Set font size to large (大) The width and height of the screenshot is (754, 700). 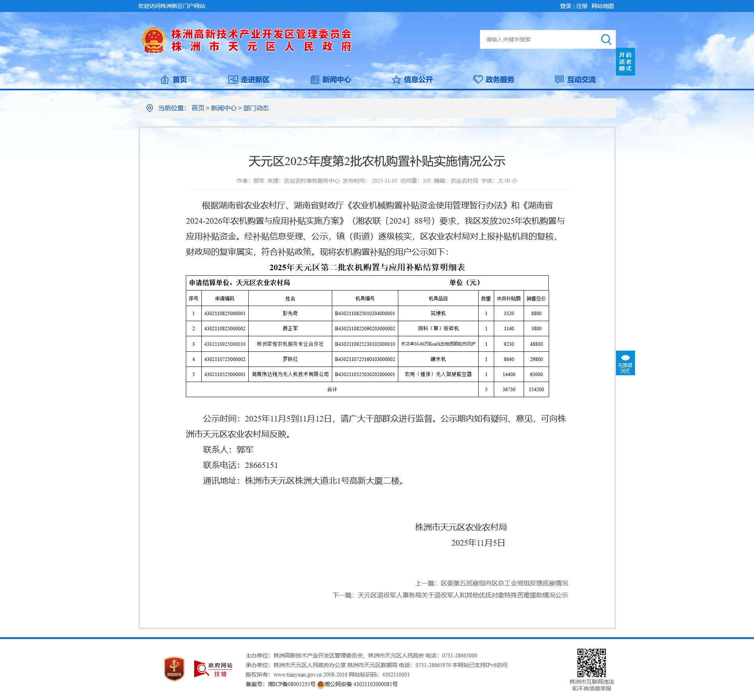click(x=500, y=181)
